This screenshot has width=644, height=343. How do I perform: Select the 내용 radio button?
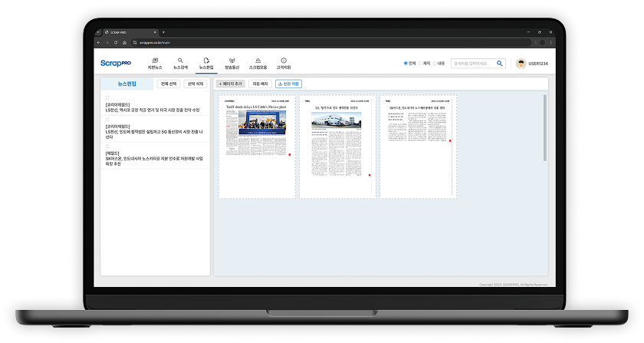tap(435, 64)
